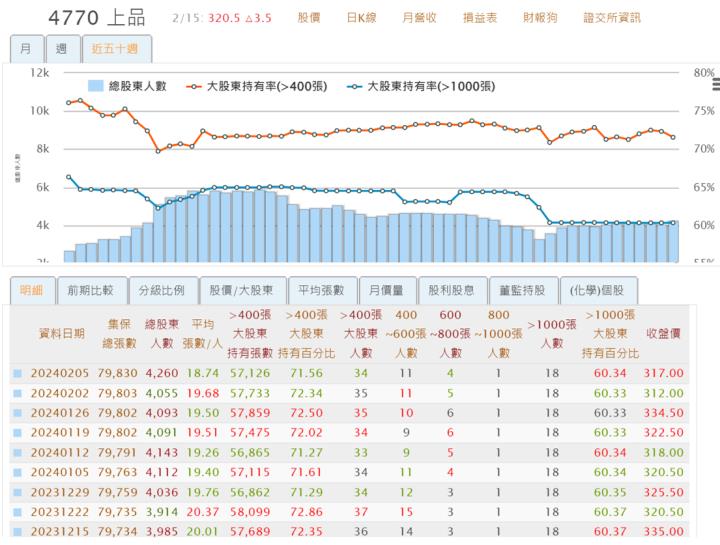The width and height of the screenshot is (720, 545).
Task: Click the date 20240119 cell
Action: (60, 433)
